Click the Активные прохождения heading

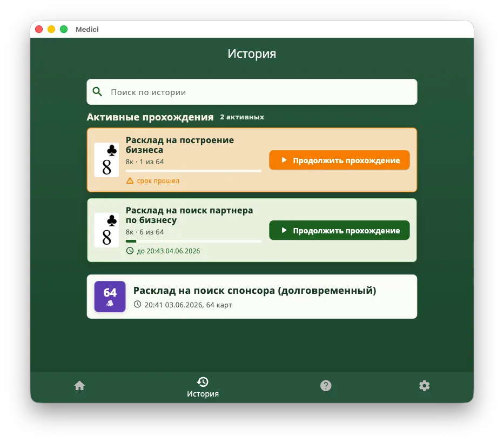pos(150,117)
